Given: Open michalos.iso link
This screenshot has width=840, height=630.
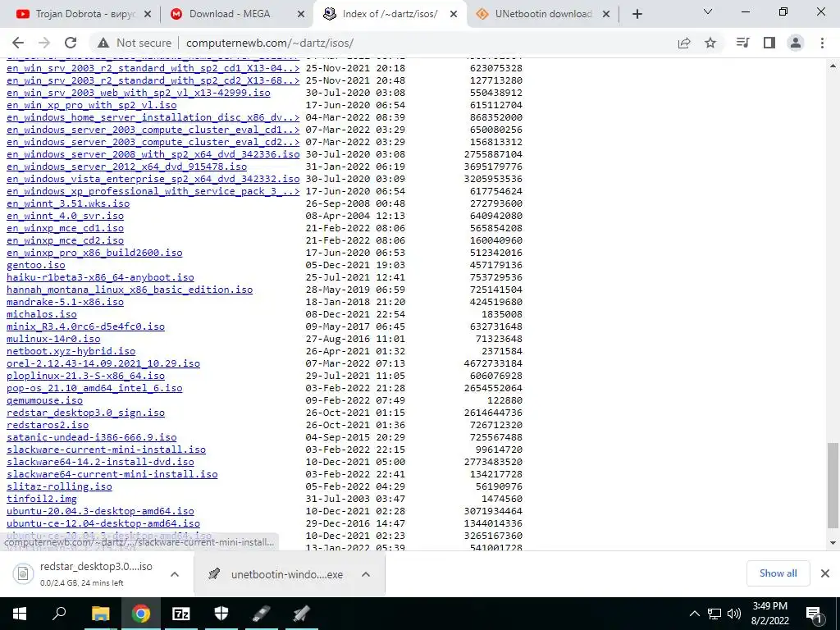Looking at the screenshot, I should [x=42, y=314].
